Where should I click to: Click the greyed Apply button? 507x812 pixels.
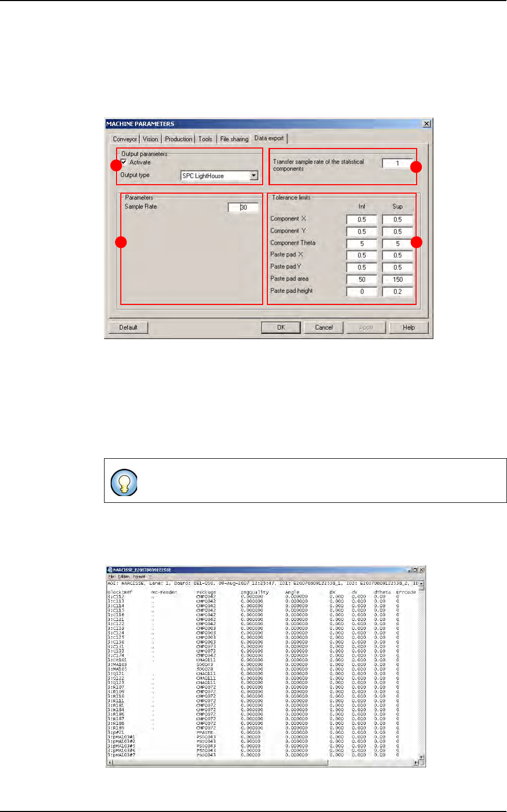click(366, 328)
